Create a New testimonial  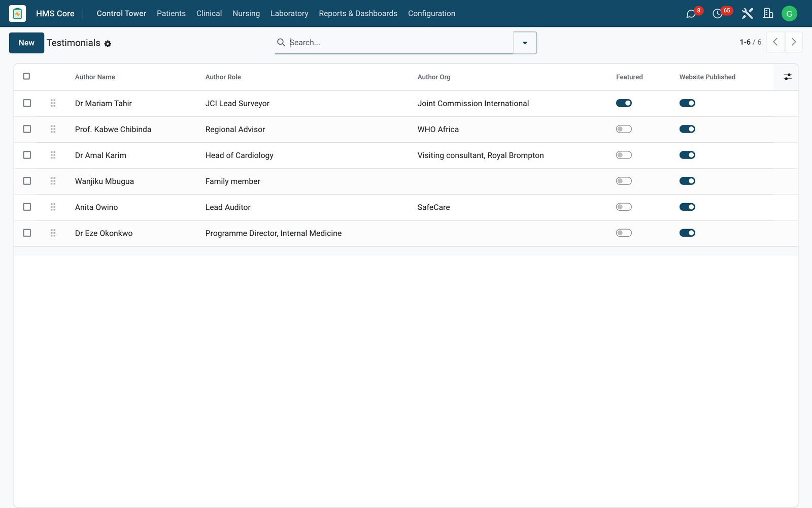26,43
